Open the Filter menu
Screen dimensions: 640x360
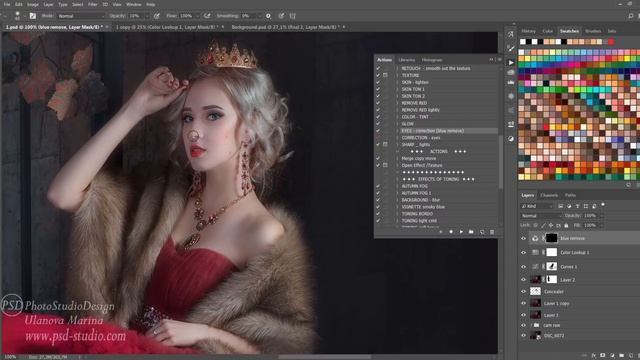[x=93, y=4]
